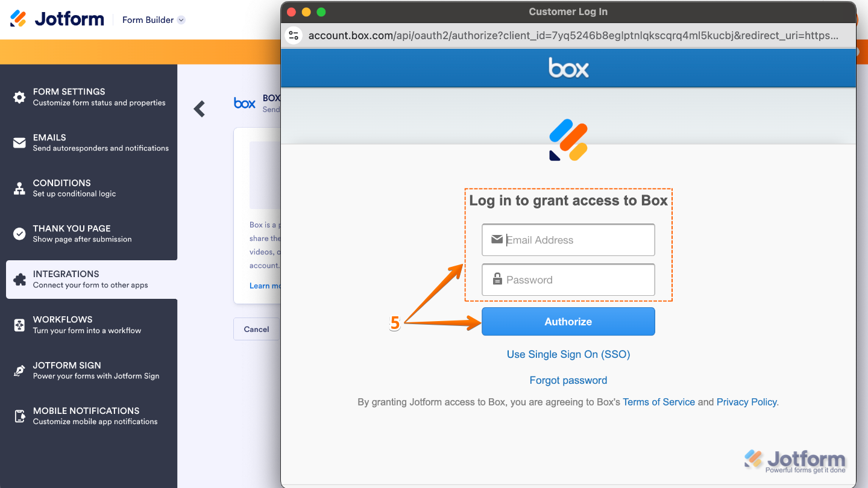
Task: Click the Workflows icon in sidebar
Action: [x=19, y=325]
